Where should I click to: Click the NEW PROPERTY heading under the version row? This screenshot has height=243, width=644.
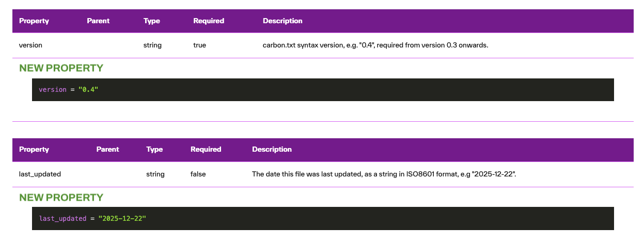pos(61,68)
